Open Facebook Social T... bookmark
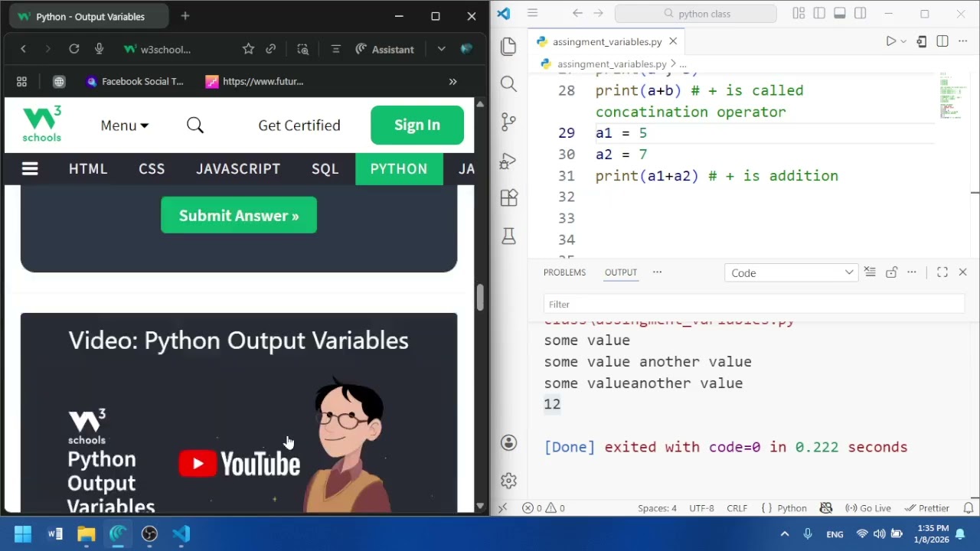980x551 pixels. click(135, 81)
